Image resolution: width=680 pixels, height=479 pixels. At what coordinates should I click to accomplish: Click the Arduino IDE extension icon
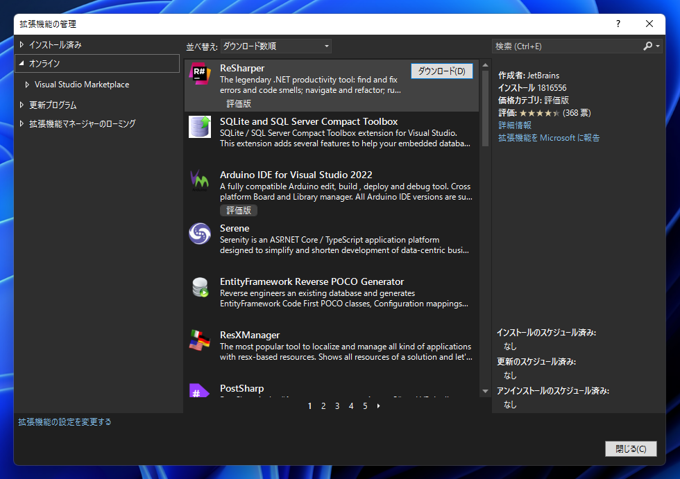pyautogui.click(x=200, y=180)
